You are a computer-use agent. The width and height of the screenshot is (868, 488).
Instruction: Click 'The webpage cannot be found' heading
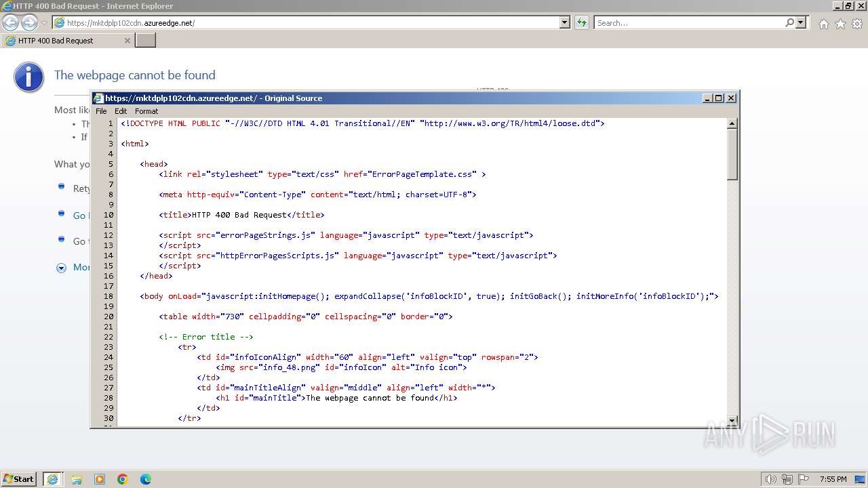[135, 75]
